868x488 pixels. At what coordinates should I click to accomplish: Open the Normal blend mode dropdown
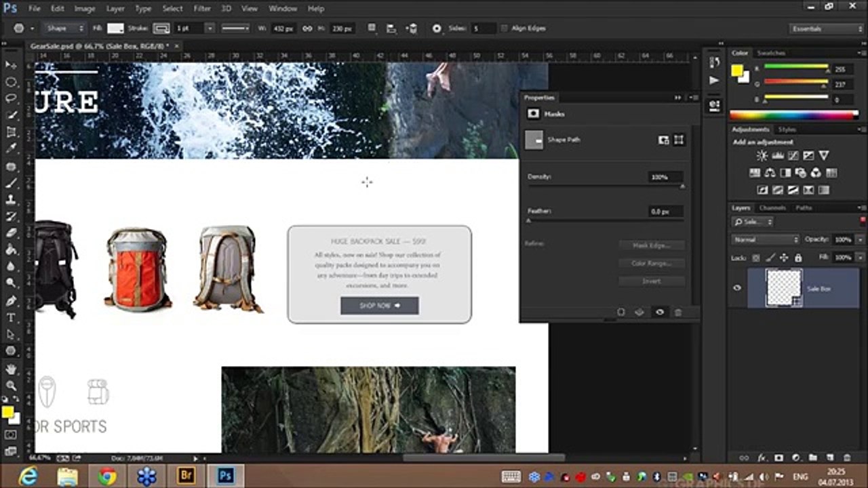point(766,239)
